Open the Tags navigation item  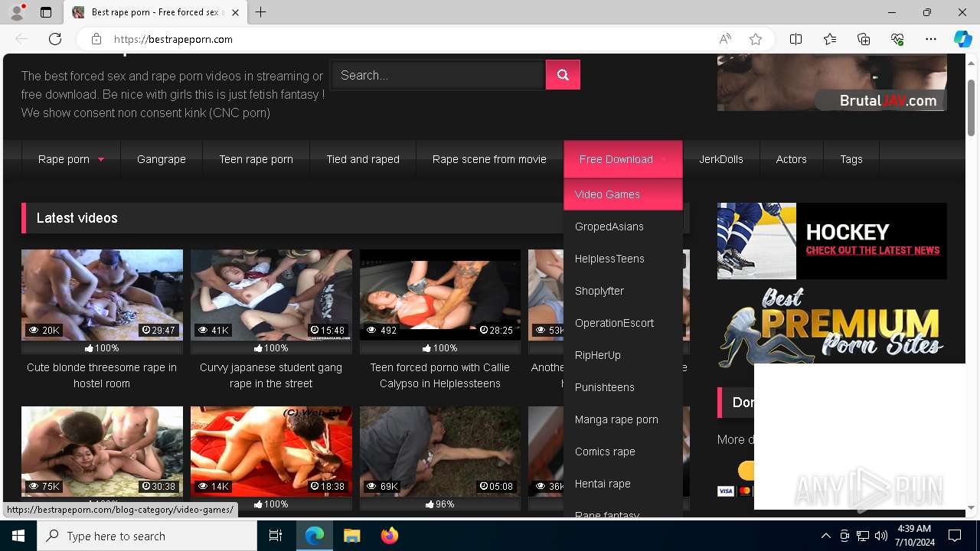[851, 159]
